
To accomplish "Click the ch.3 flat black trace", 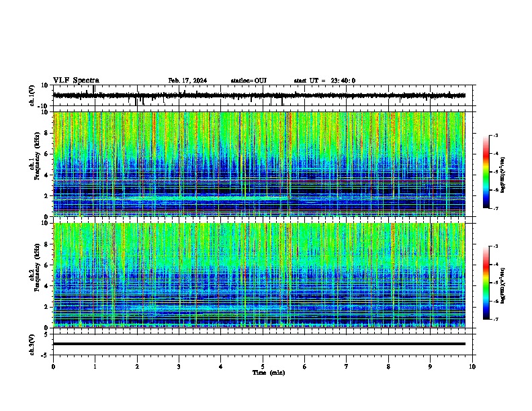I will (259, 344).
